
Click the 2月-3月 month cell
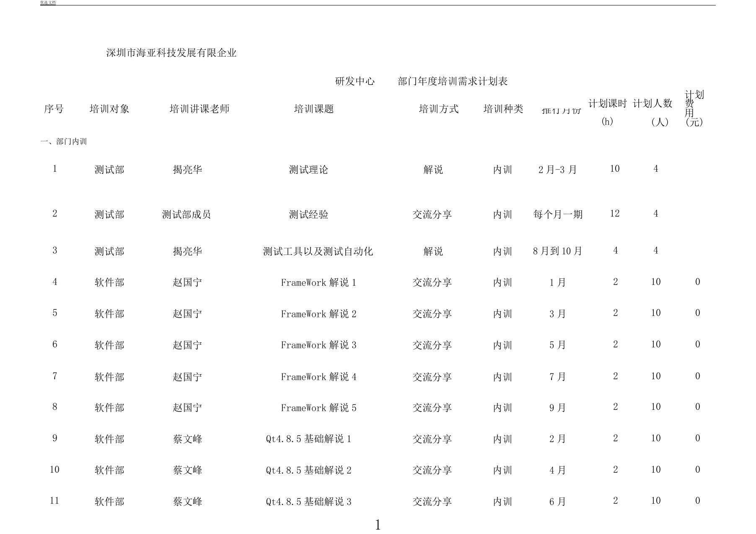tap(558, 170)
